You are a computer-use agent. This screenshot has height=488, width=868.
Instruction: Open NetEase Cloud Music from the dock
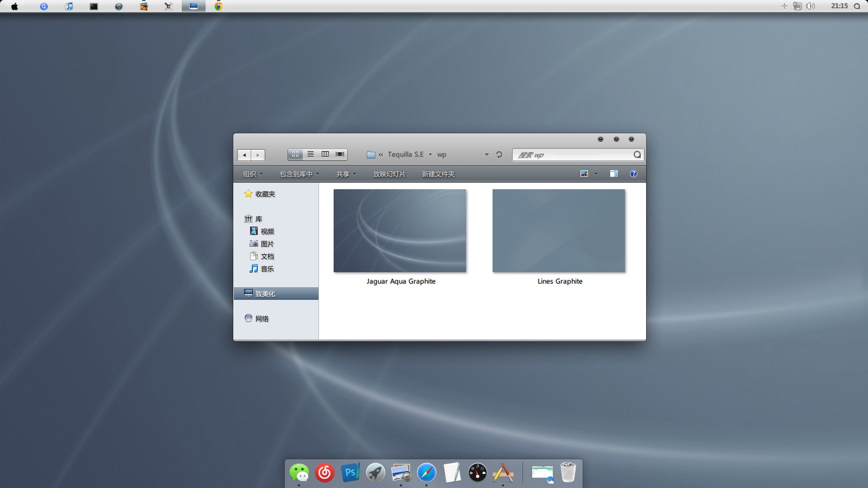324,473
